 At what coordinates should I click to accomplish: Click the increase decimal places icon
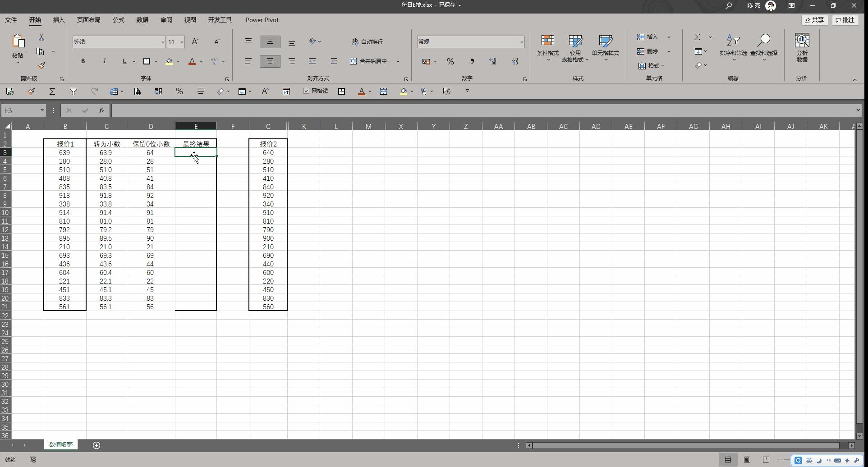pyautogui.click(x=492, y=61)
